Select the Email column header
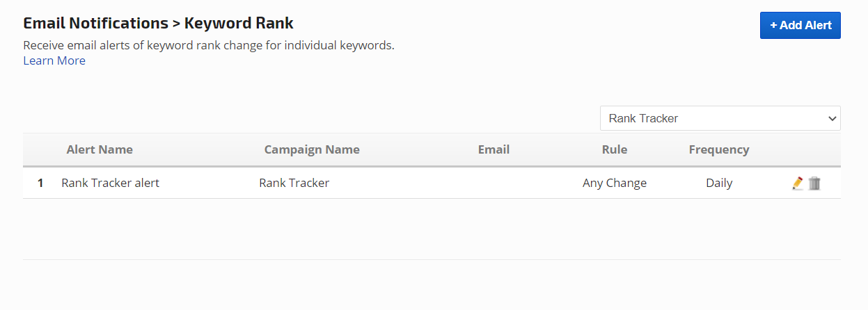The image size is (868, 310). (494, 149)
